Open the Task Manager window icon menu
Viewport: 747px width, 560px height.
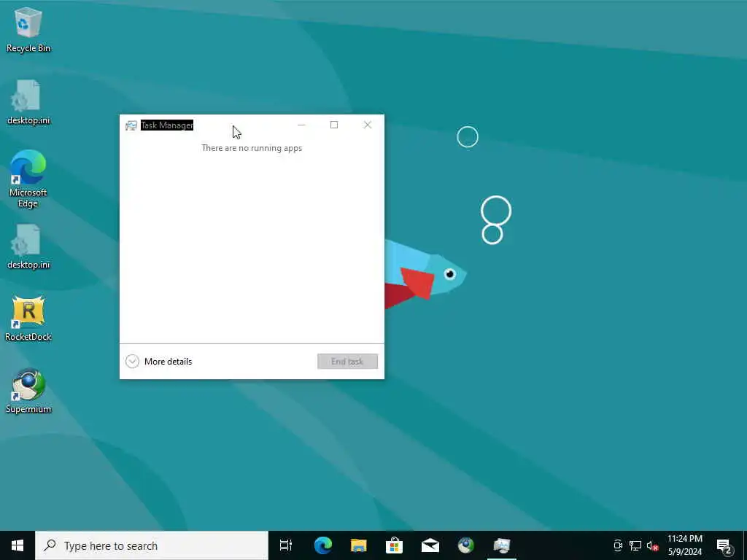(131, 125)
